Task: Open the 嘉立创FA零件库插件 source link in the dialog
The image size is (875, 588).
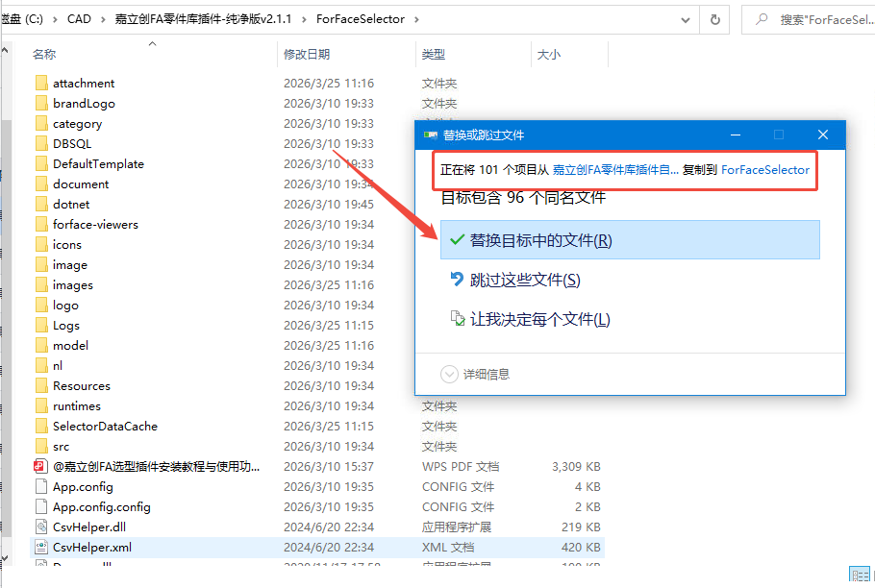Action: pos(614,170)
